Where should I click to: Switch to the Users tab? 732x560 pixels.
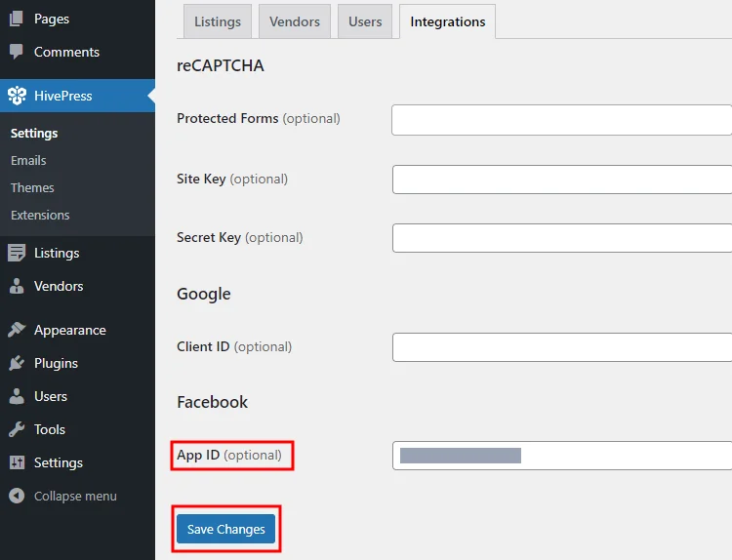tap(365, 21)
